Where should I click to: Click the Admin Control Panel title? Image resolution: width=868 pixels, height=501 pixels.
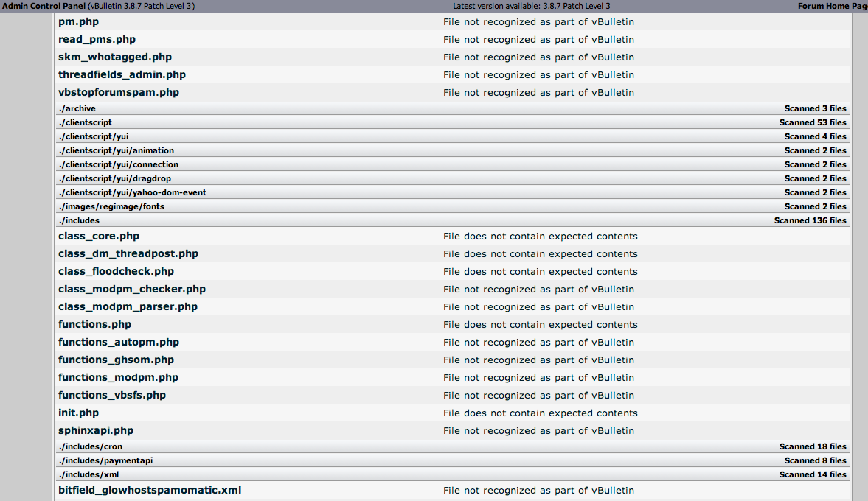coord(44,6)
